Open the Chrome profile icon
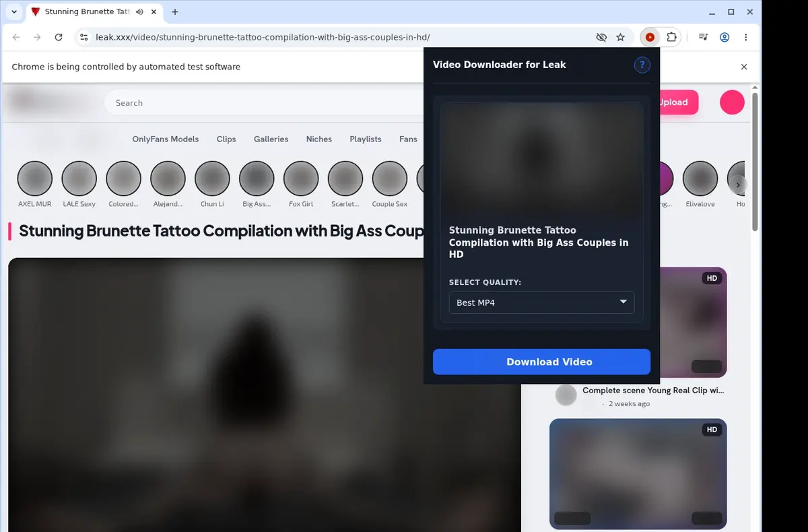 tap(725, 38)
